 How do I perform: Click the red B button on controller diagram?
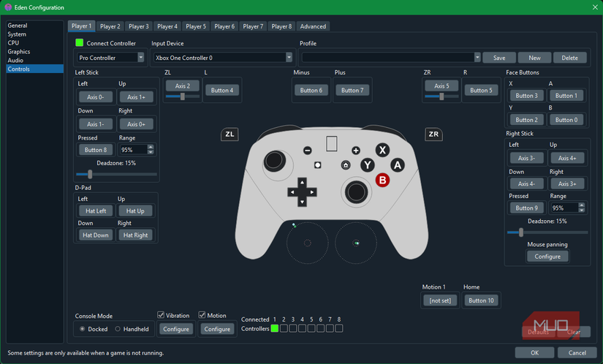382,180
